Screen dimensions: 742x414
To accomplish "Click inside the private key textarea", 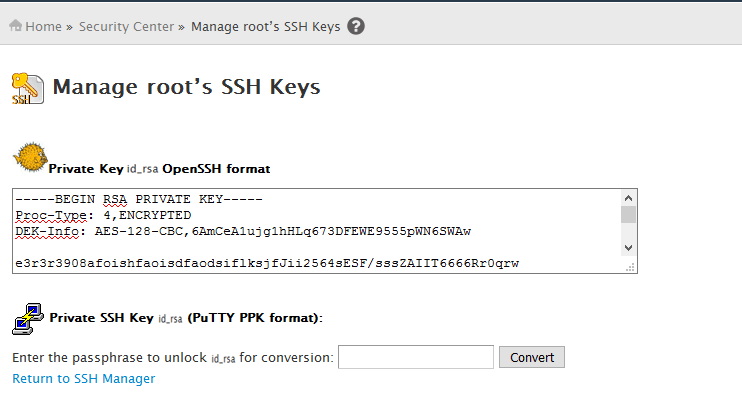I will (x=317, y=231).
